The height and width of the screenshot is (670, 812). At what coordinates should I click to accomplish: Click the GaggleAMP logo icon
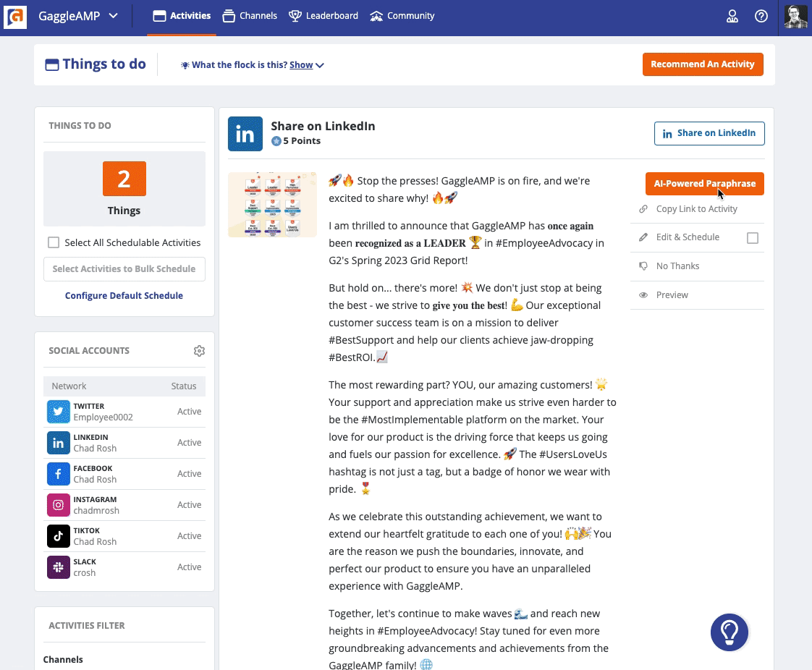[x=15, y=17]
